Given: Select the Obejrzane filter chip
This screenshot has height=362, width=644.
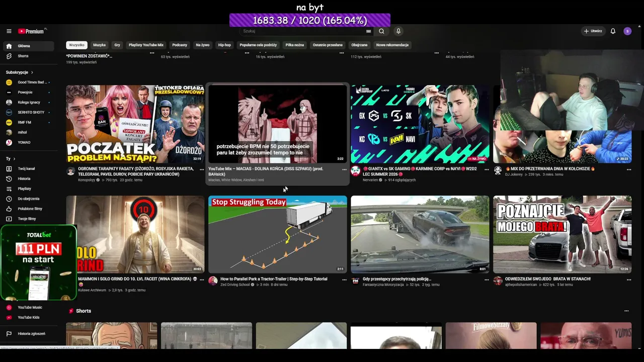Looking at the screenshot, I should pyautogui.click(x=359, y=45).
